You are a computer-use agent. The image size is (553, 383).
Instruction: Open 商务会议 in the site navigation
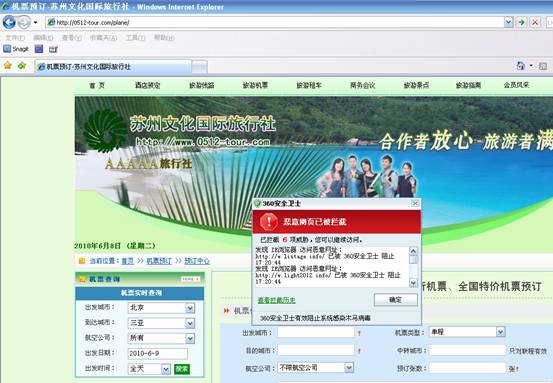[363, 85]
